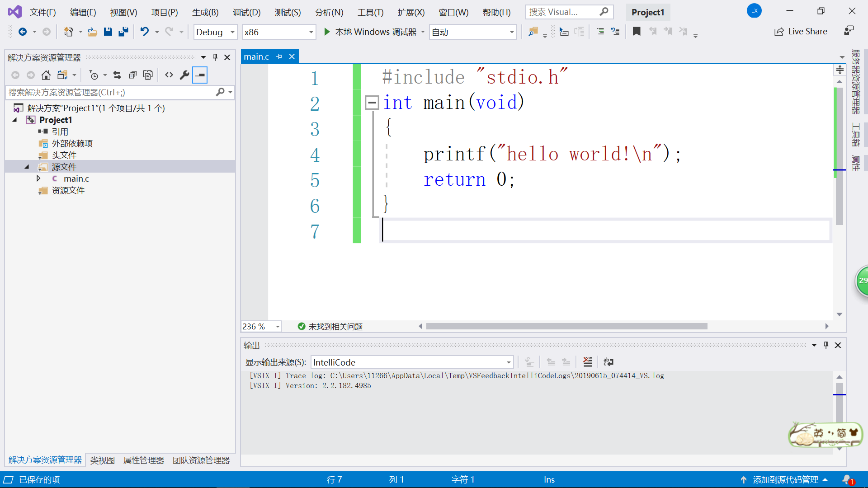Click the Home icon in Solution Explorer

tap(46, 75)
